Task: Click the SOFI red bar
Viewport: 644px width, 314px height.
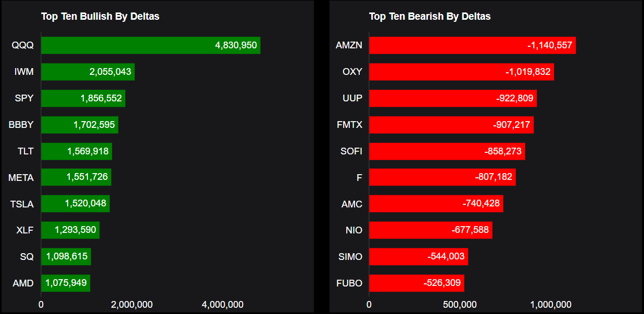Action: coord(447,151)
